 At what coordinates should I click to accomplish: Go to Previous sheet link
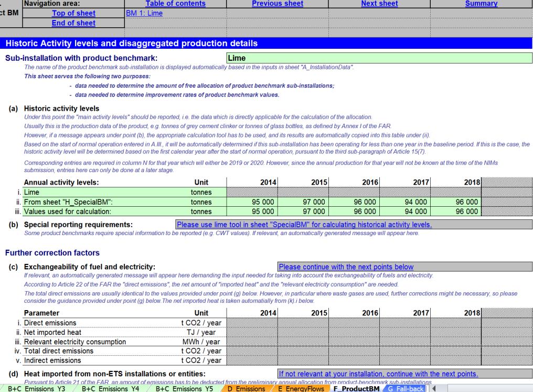pos(278,3)
